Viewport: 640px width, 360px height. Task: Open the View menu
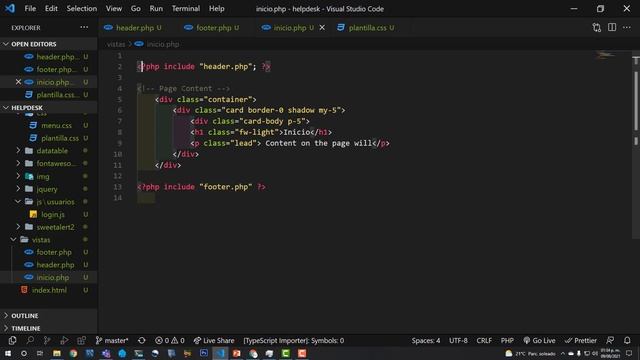[x=114, y=9]
